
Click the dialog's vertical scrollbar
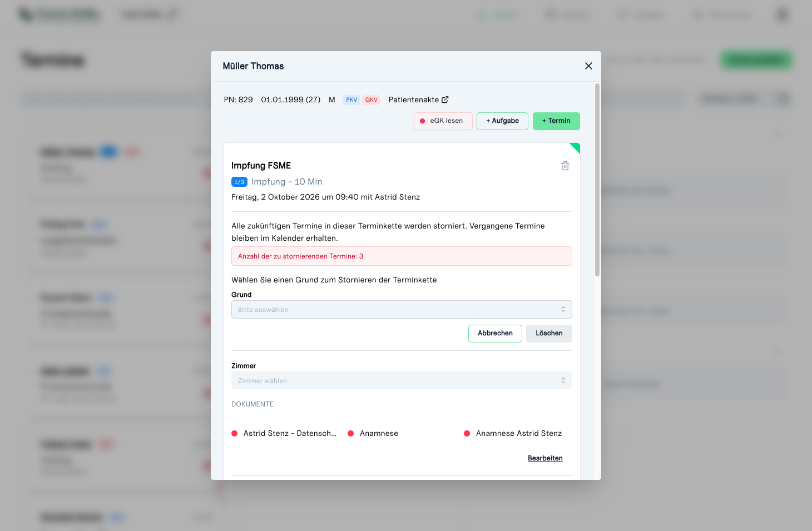pos(597,180)
